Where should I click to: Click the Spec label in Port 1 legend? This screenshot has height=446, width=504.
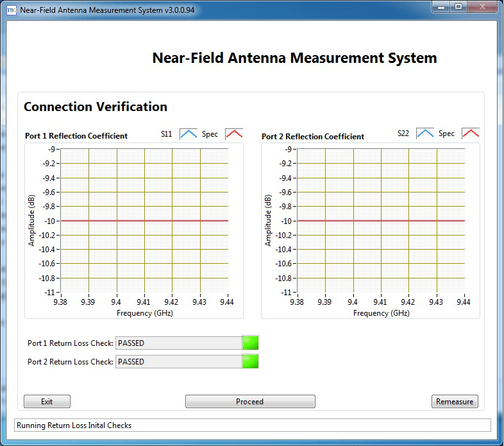(x=210, y=134)
